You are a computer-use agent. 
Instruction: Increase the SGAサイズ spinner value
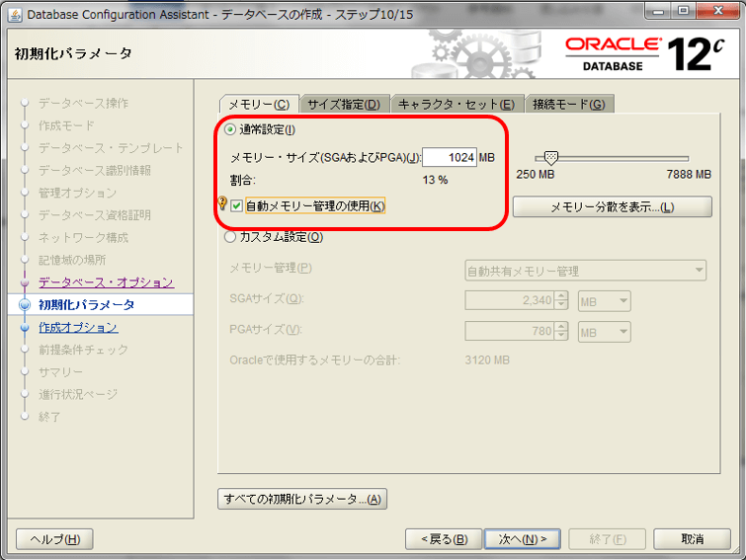562,296
